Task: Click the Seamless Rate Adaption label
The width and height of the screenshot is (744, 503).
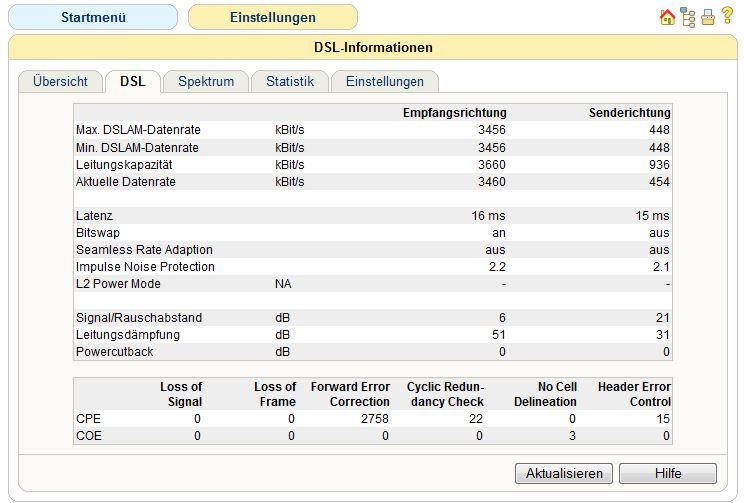Action: click(144, 250)
